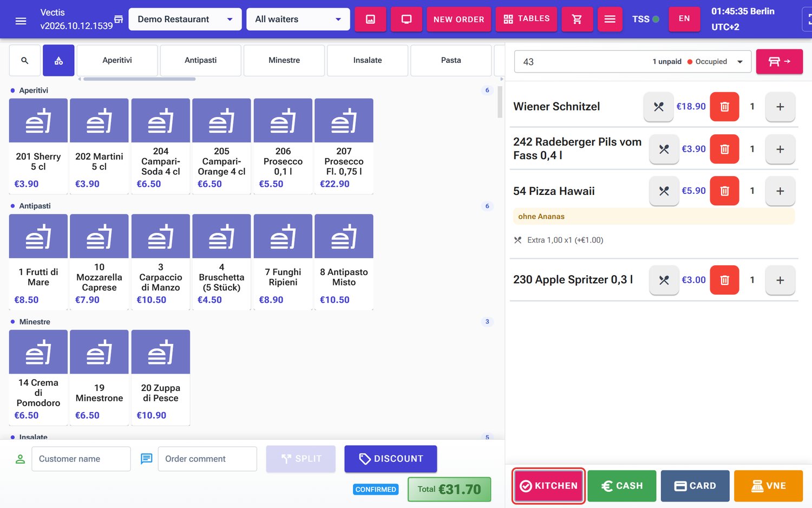Expand the All waiters dropdown
The image size is (812, 508).
pos(298,19)
